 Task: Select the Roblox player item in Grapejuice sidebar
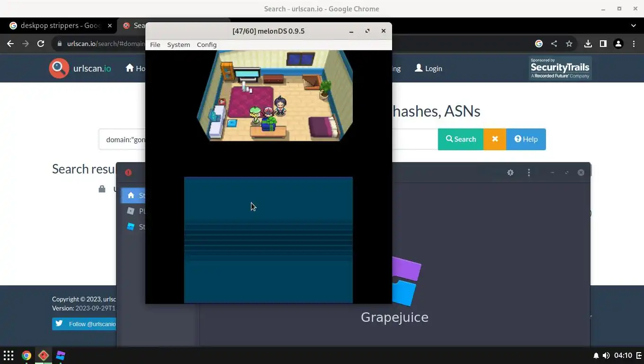[134, 211]
